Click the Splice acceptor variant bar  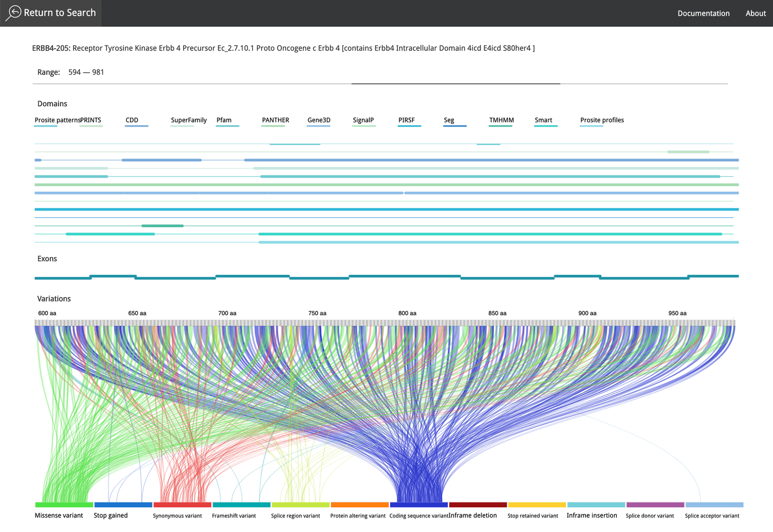tap(714, 505)
